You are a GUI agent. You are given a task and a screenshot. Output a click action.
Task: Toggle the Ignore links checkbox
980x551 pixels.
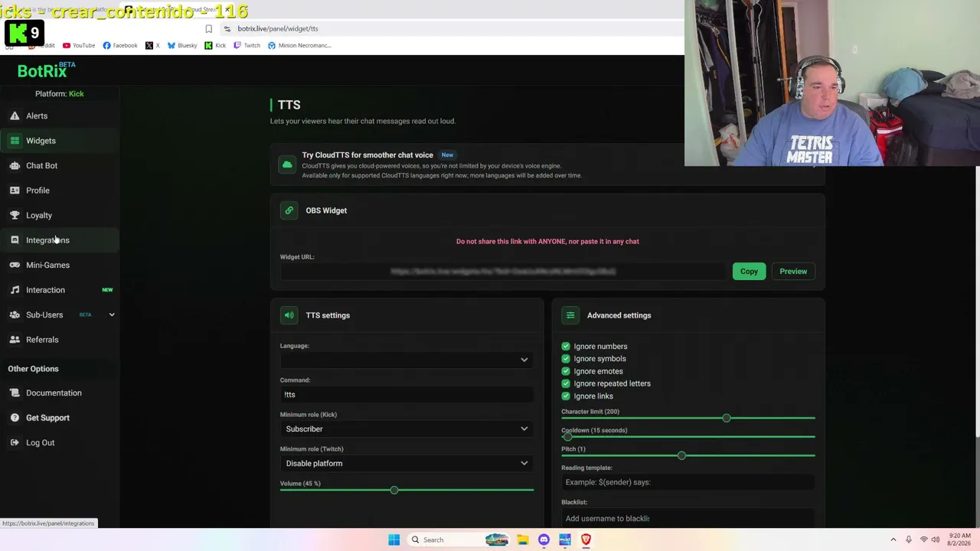pos(566,396)
